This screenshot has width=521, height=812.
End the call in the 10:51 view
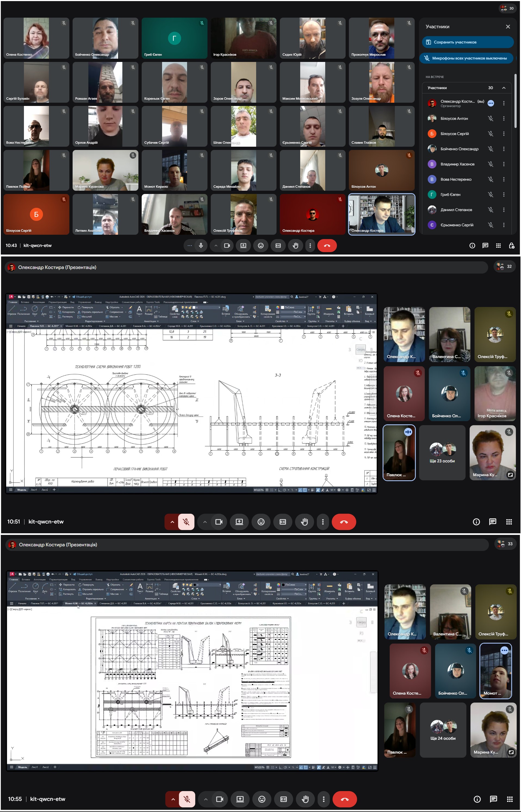pos(344,522)
